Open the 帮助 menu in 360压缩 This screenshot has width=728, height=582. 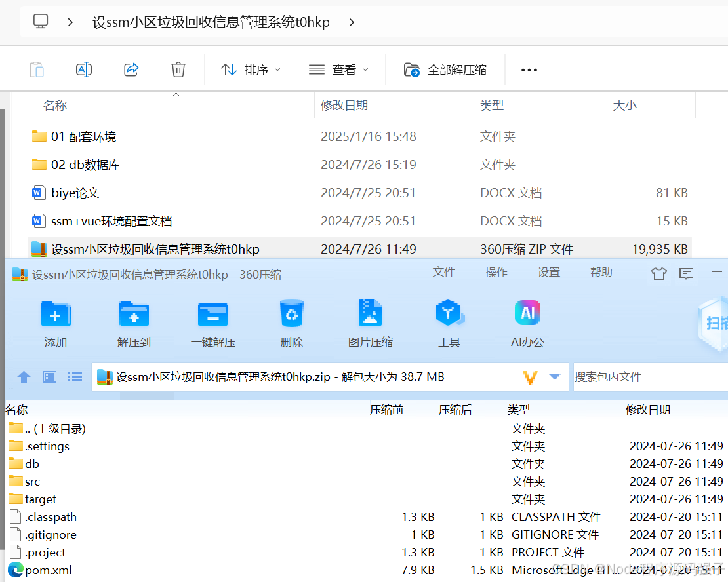tap(601, 273)
